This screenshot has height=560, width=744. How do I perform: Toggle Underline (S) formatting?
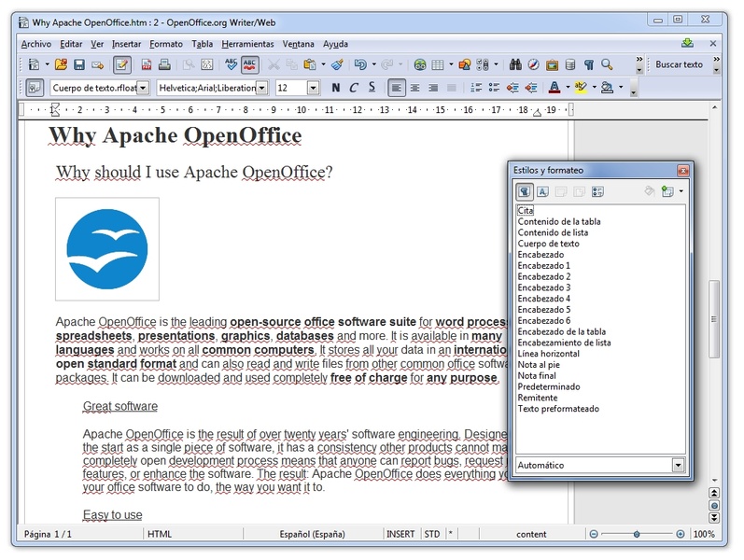(x=372, y=88)
